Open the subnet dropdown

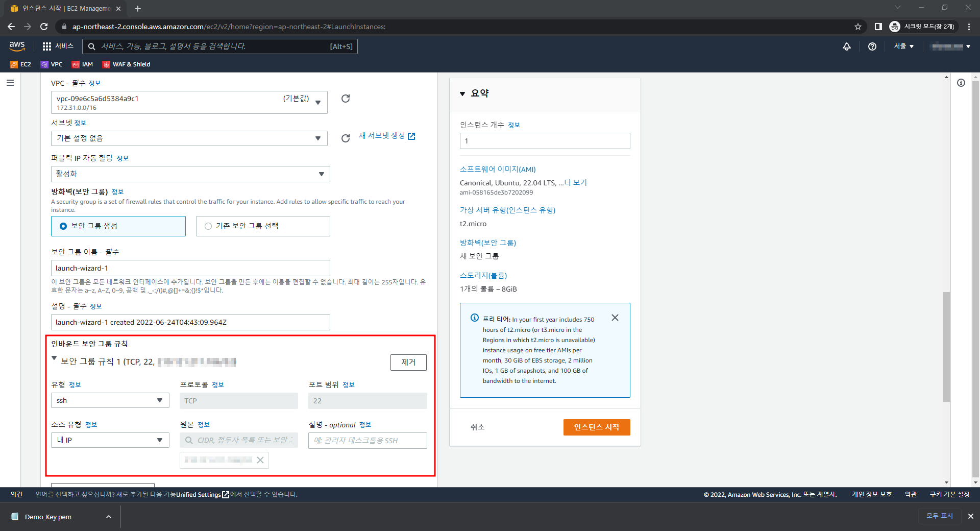(x=189, y=138)
